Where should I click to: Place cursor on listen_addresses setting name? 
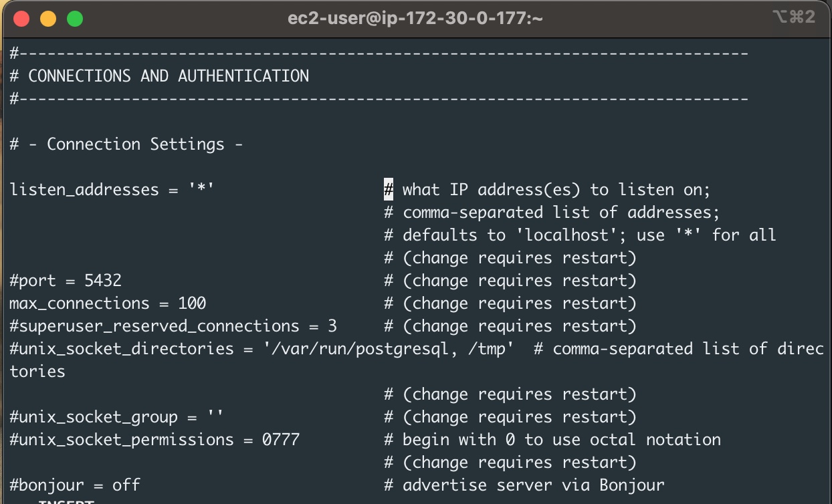tap(84, 190)
